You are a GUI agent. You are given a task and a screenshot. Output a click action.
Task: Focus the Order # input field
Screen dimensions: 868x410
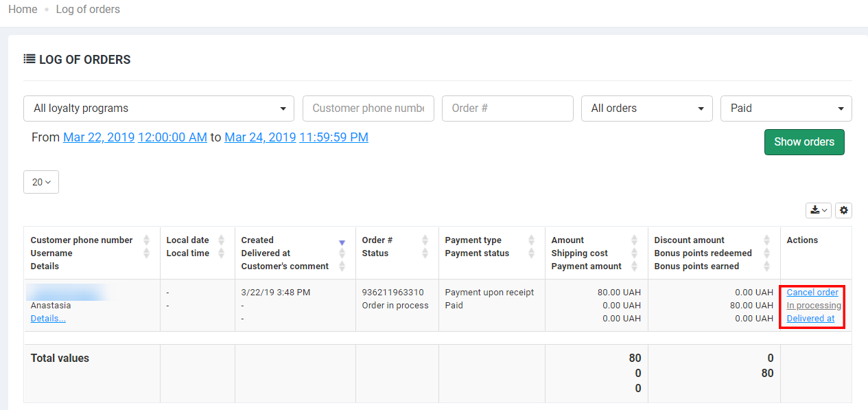507,109
